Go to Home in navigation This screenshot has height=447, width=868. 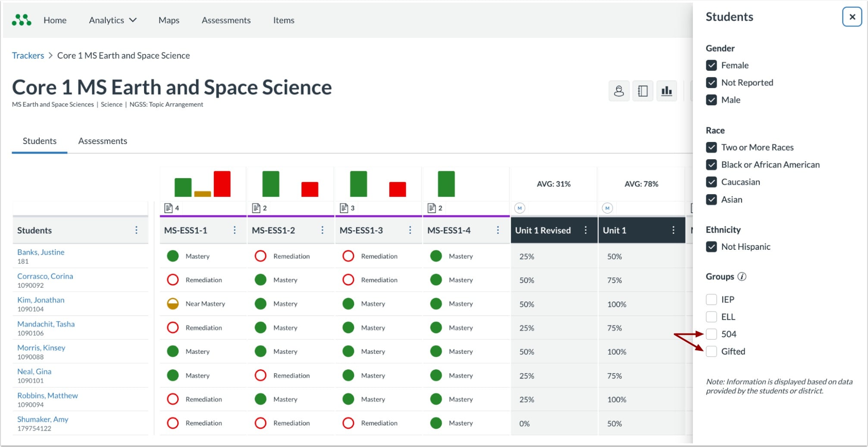(x=55, y=20)
